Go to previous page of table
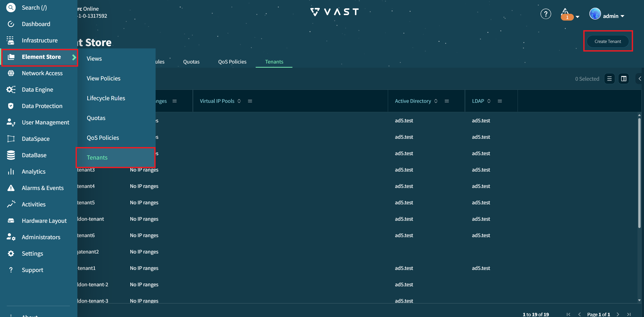The image size is (644, 317). coord(580,314)
